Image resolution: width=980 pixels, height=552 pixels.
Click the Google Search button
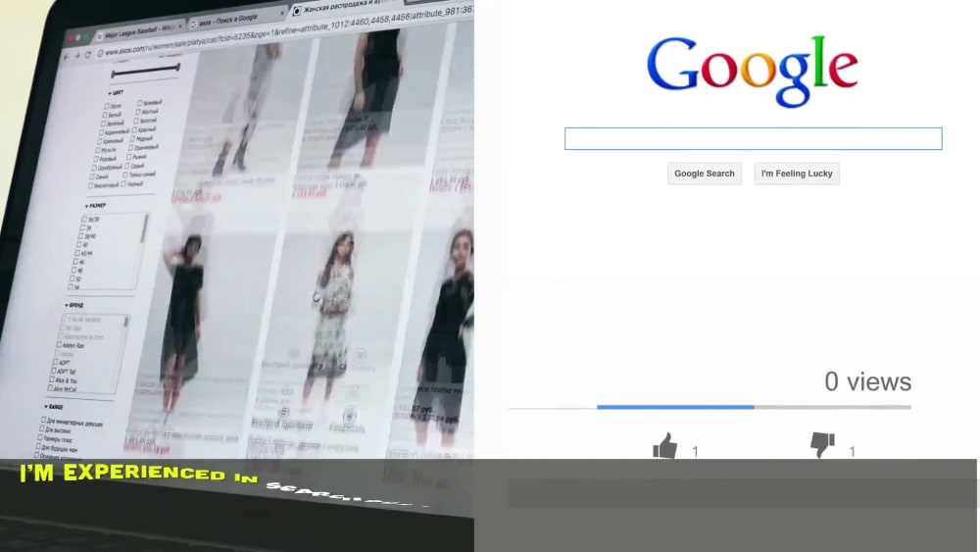coord(705,174)
